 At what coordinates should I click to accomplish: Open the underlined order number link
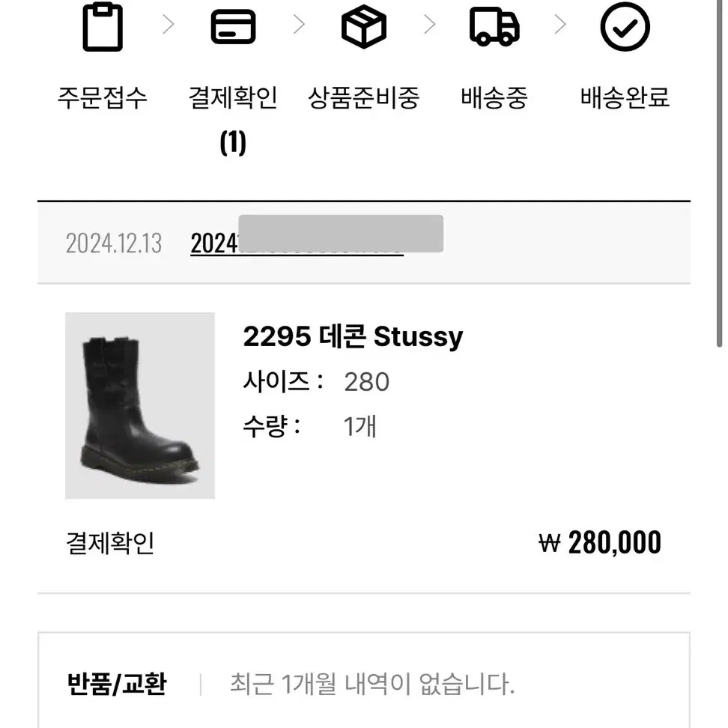pyautogui.click(x=297, y=243)
